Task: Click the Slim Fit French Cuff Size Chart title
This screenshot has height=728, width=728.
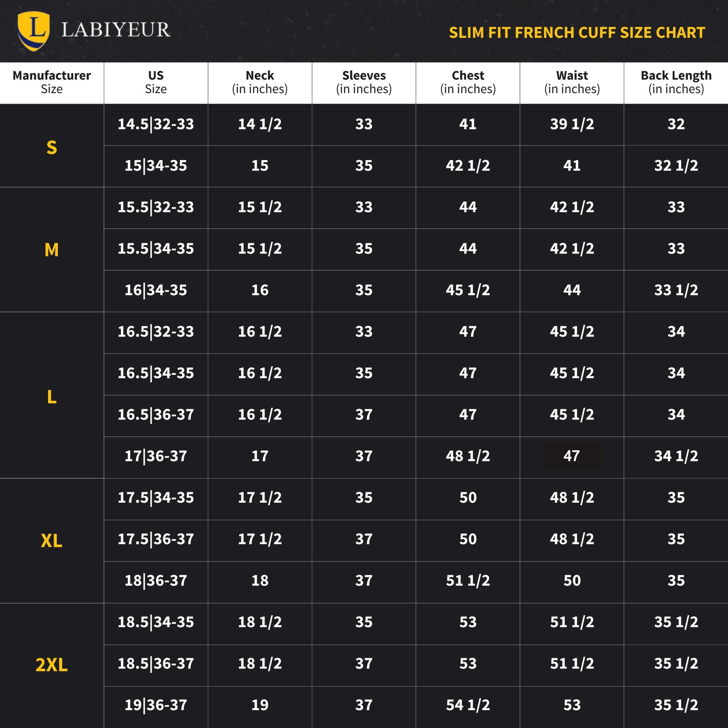Action: tap(576, 33)
